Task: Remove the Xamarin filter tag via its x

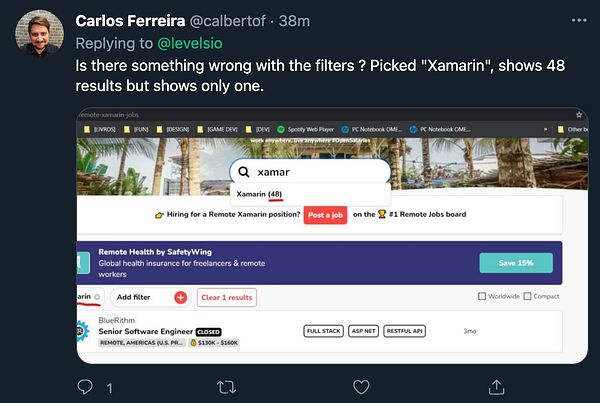Action: (97, 297)
